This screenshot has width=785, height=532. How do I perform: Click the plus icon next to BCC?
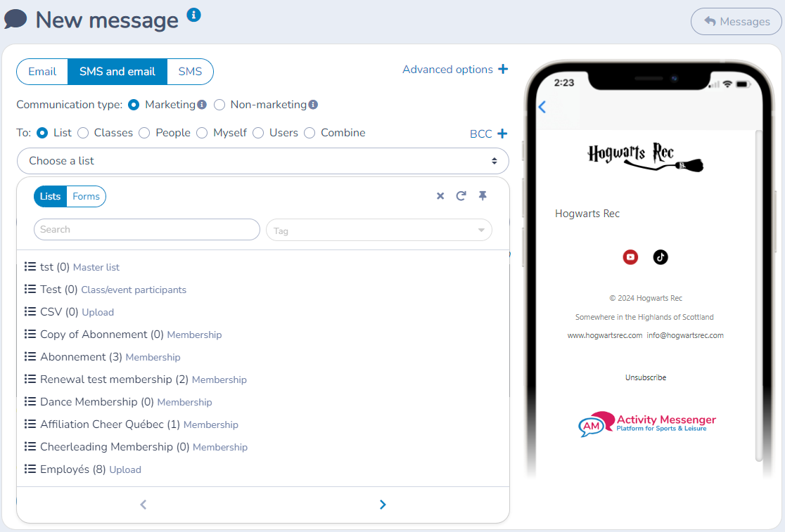click(x=502, y=134)
